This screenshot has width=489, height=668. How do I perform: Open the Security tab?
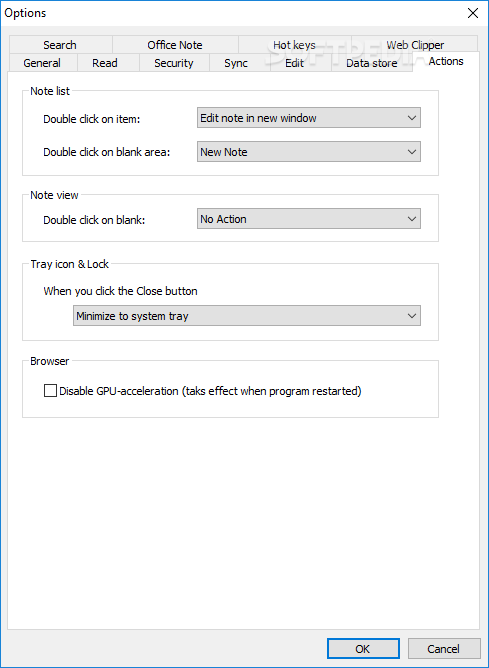click(174, 63)
